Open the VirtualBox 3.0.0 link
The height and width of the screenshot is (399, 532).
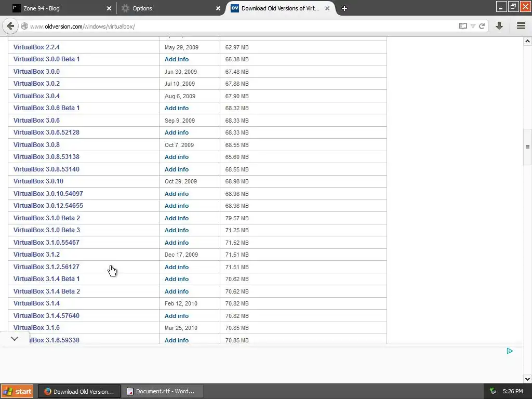pos(37,72)
